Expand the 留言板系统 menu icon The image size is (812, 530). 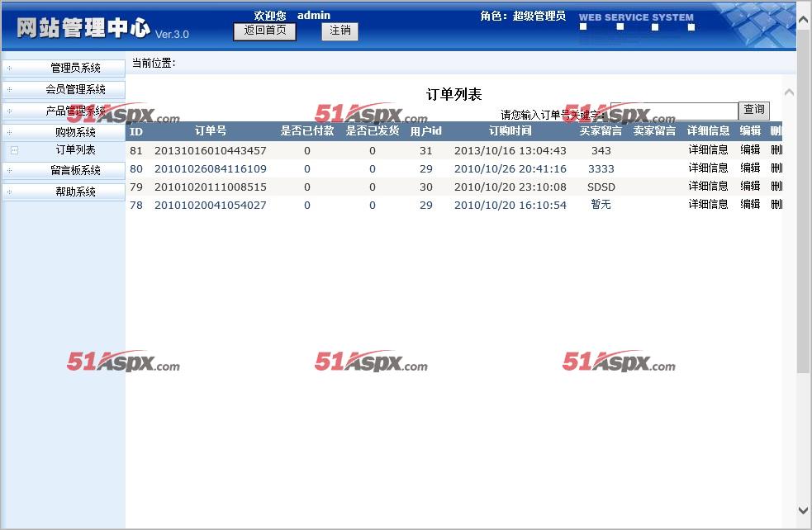pos(9,170)
